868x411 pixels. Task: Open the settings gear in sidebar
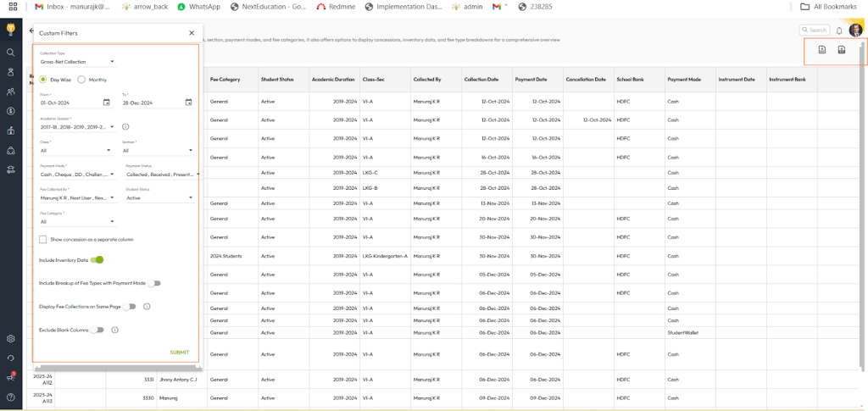pyautogui.click(x=10, y=338)
